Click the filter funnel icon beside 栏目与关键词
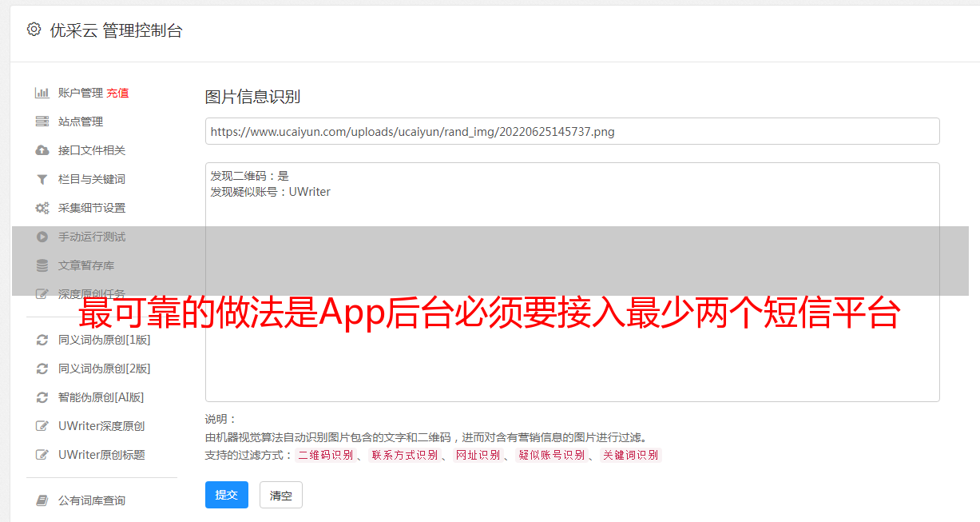980x522 pixels. click(x=42, y=179)
